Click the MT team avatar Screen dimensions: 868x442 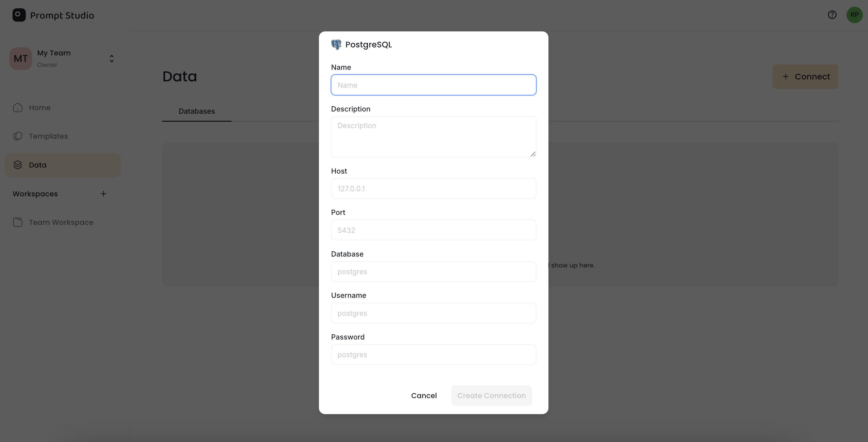pos(21,59)
